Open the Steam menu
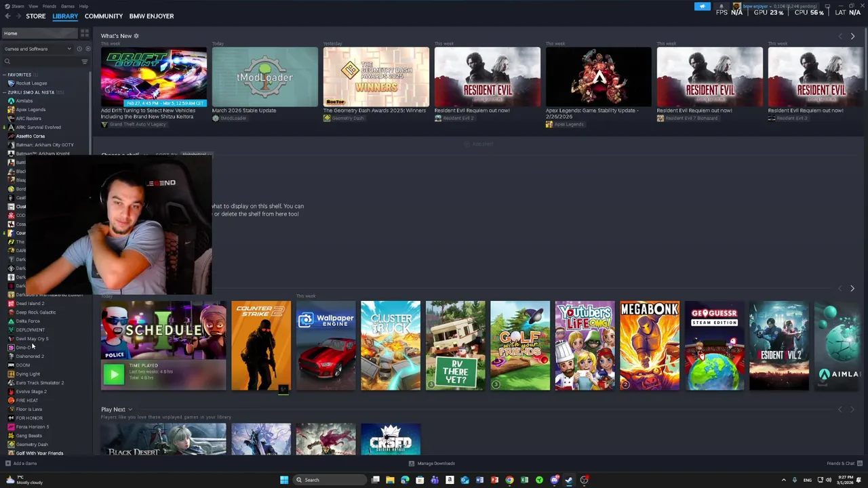Screen dimensions: 868x488 pos(18,6)
